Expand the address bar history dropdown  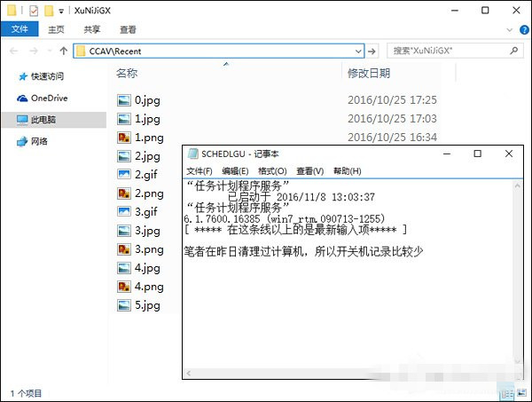point(358,51)
